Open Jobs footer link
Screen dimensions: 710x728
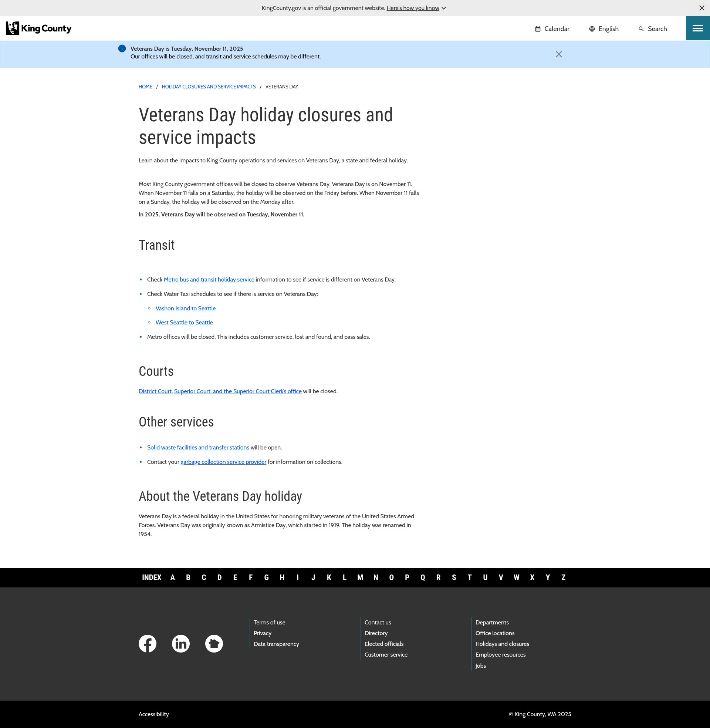tap(481, 666)
